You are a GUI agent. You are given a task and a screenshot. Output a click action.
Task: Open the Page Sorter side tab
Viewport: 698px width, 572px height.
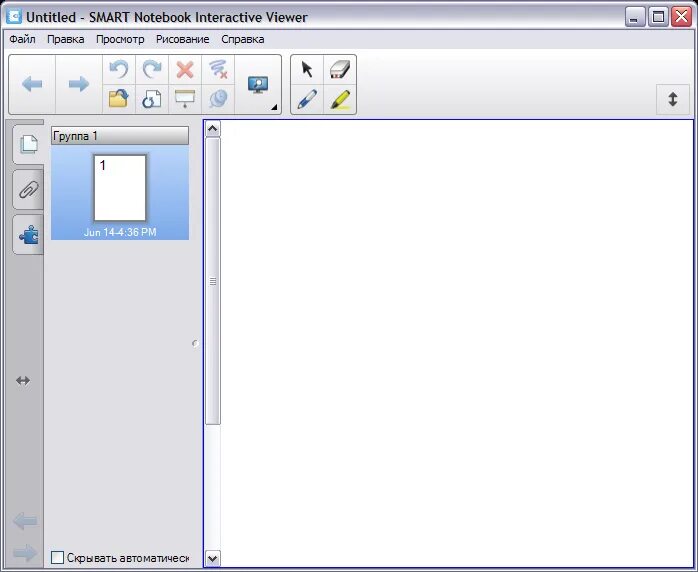click(28, 144)
